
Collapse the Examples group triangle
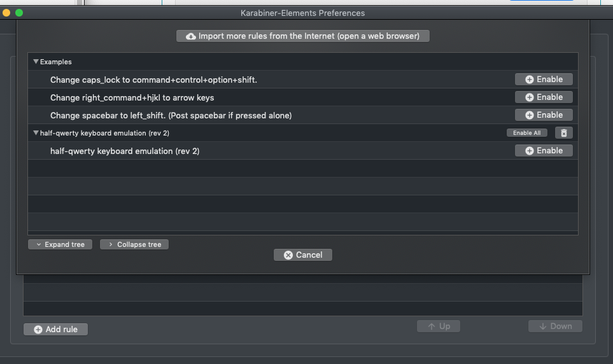point(36,62)
